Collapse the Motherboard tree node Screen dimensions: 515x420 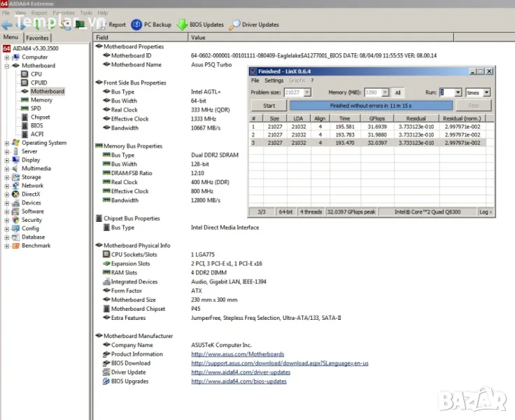pos(7,66)
